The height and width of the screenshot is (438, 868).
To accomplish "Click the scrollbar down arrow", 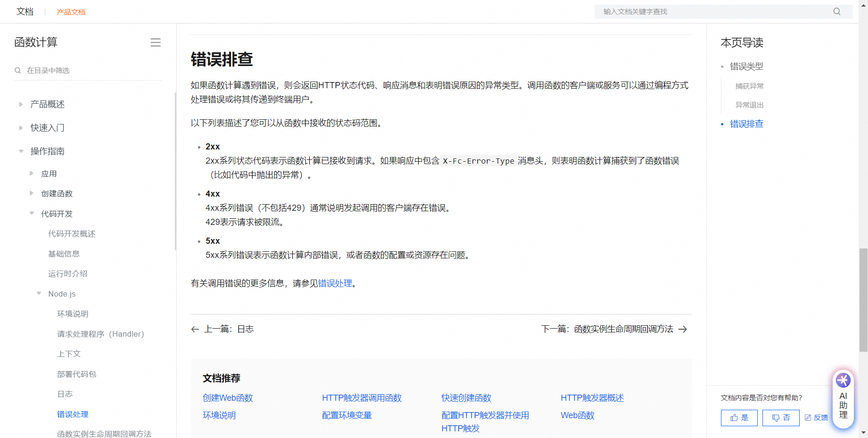I will [x=863, y=432].
